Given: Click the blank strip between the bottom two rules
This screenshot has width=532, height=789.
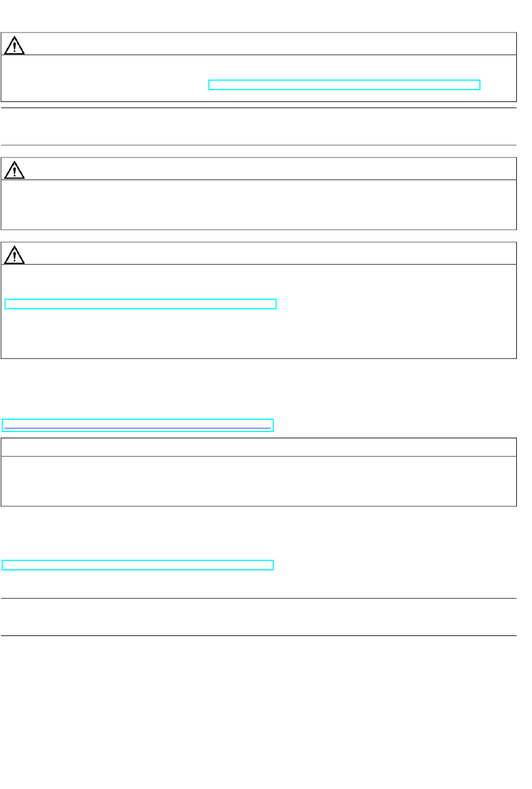Looking at the screenshot, I should click(x=259, y=617).
